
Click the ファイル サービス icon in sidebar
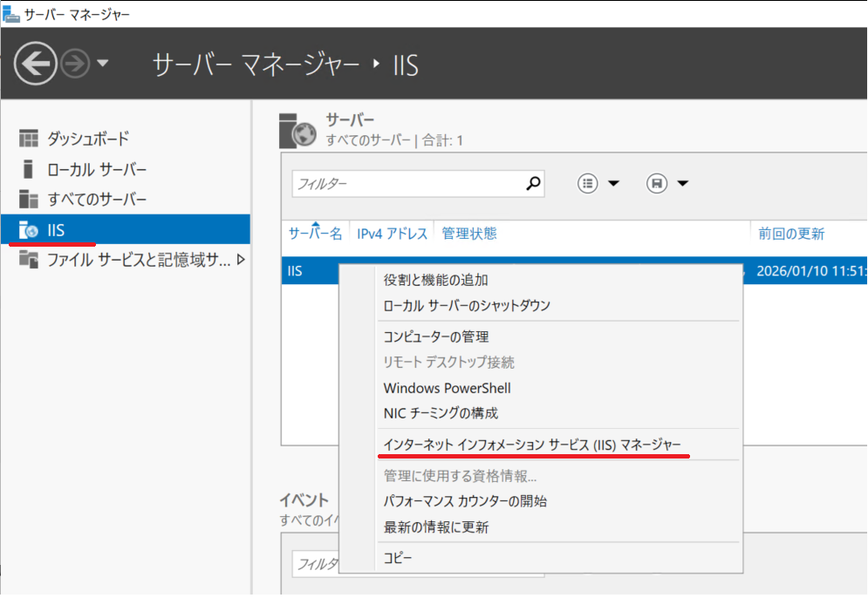28,259
